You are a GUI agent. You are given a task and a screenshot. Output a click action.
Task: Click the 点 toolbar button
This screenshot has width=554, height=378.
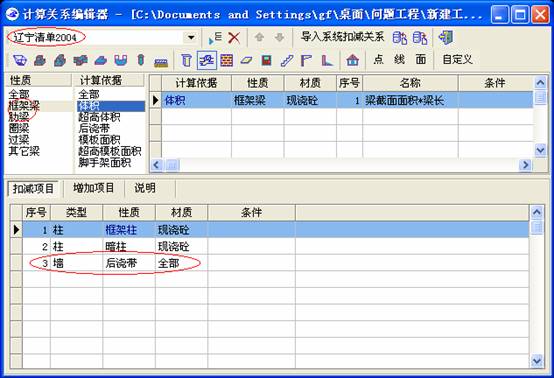(378, 59)
